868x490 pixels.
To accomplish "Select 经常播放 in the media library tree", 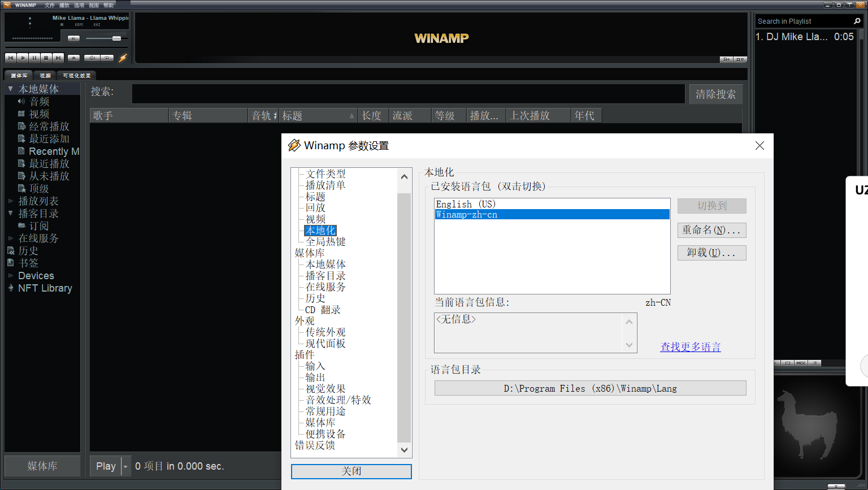I will click(x=49, y=126).
